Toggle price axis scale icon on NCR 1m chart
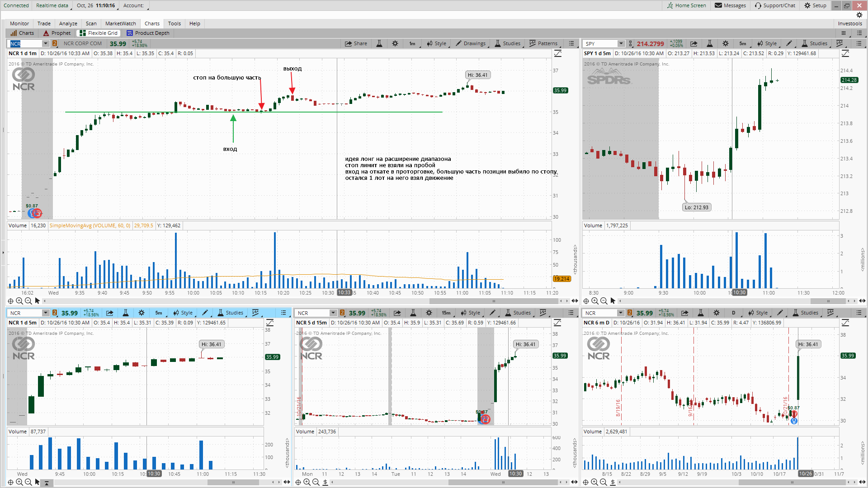Viewport: 868px width, 488px height. [x=558, y=53]
